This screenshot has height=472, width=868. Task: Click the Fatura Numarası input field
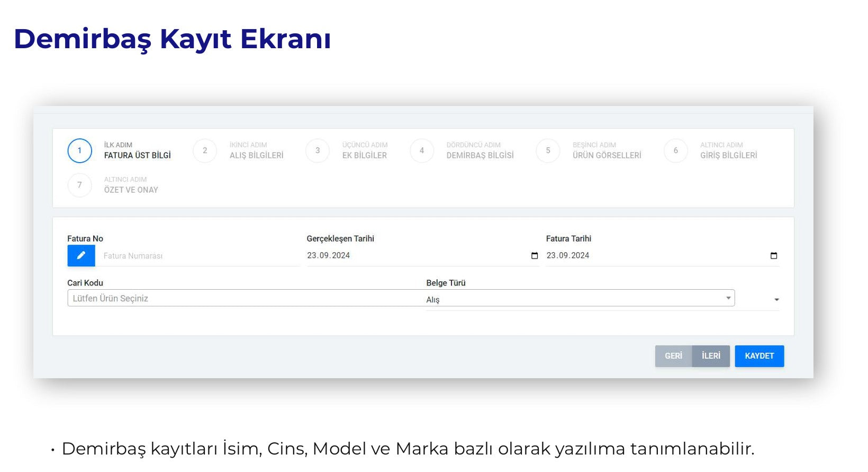click(197, 256)
